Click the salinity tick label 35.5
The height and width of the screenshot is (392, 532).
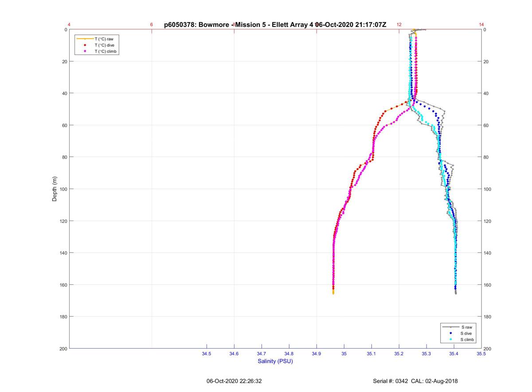coord(481,353)
